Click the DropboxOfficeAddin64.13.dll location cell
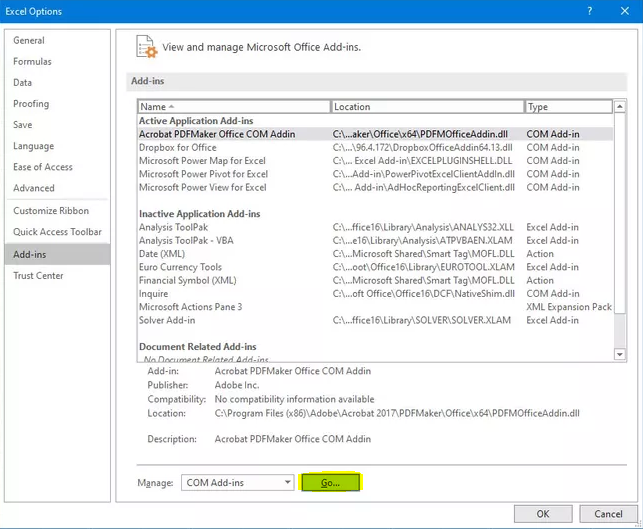The image size is (643, 529). tap(422, 148)
